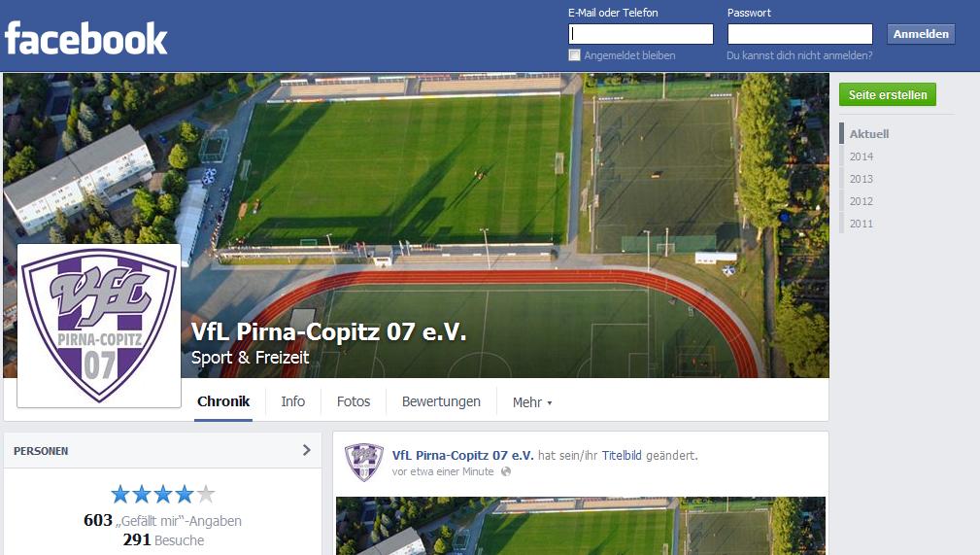Open Du kannst dich nicht anmelden link
The image size is (980, 555).
point(799,55)
